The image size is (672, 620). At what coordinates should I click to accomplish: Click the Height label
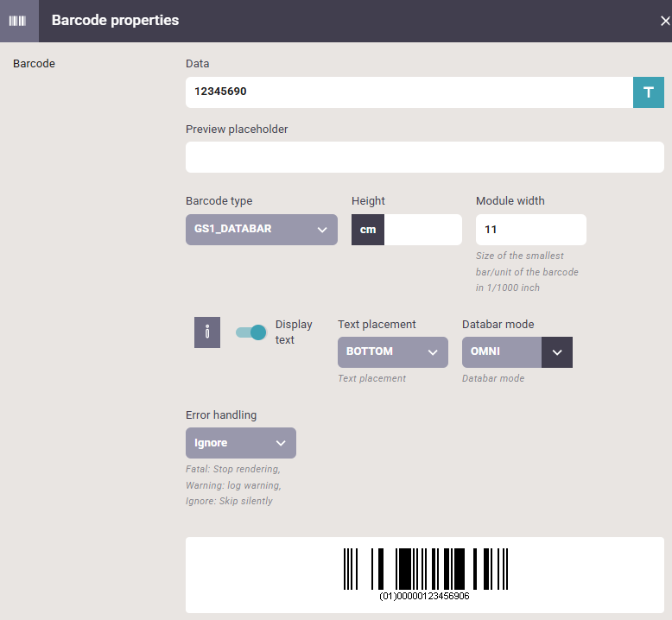(x=368, y=200)
